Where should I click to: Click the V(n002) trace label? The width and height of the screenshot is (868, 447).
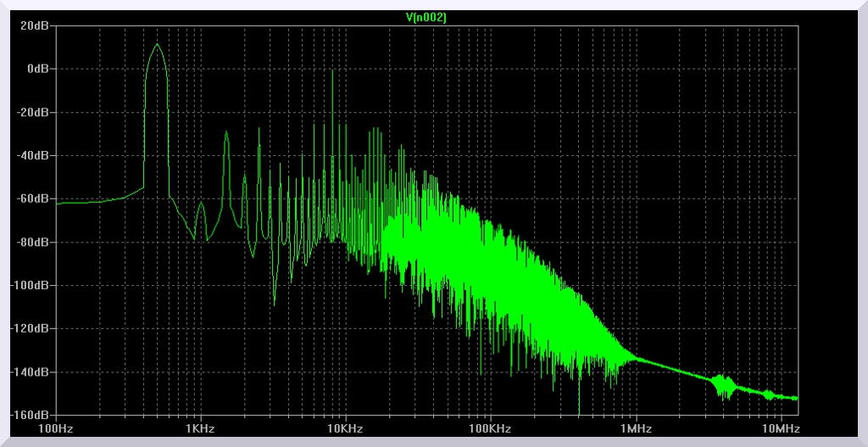pos(426,16)
